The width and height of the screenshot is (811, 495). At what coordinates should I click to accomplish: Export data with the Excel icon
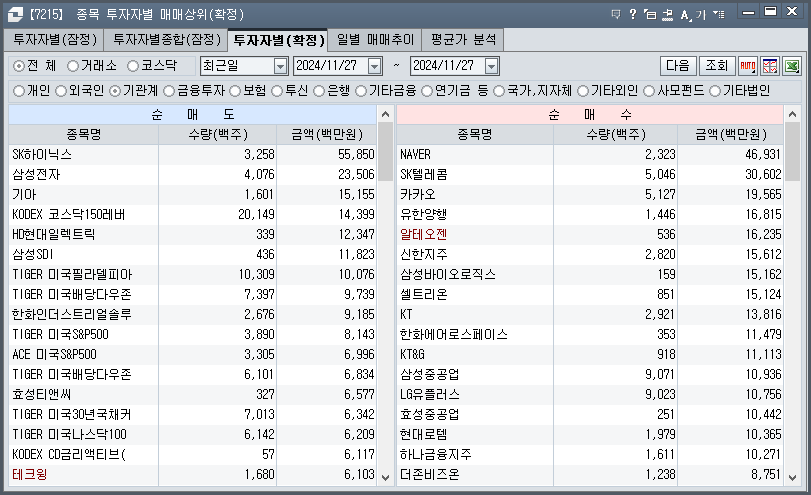click(792, 66)
